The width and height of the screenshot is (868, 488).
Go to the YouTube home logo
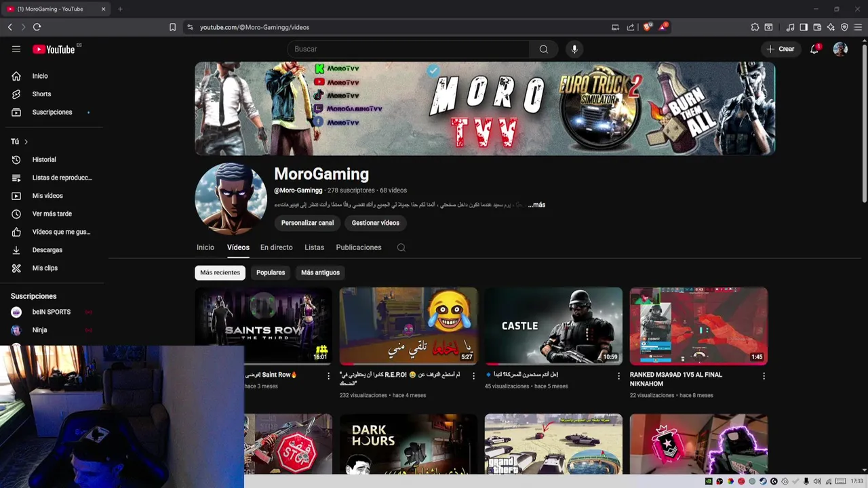coord(54,49)
